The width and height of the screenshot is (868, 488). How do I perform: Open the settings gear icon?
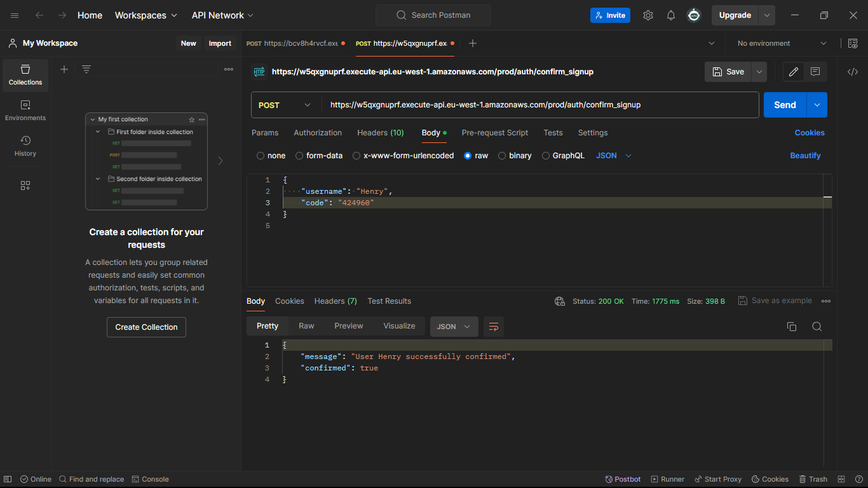click(x=648, y=15)
